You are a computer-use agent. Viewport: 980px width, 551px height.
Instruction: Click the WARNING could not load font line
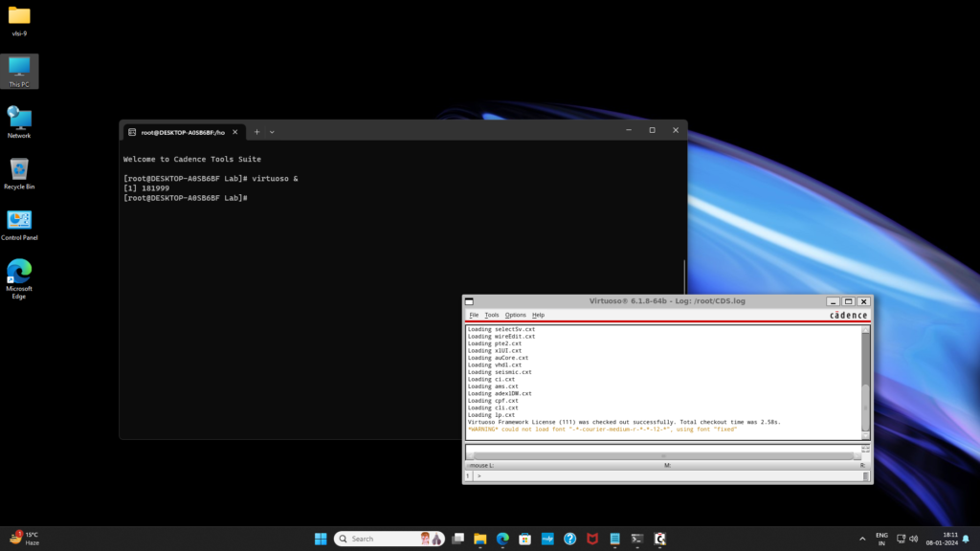pos(603,430)
